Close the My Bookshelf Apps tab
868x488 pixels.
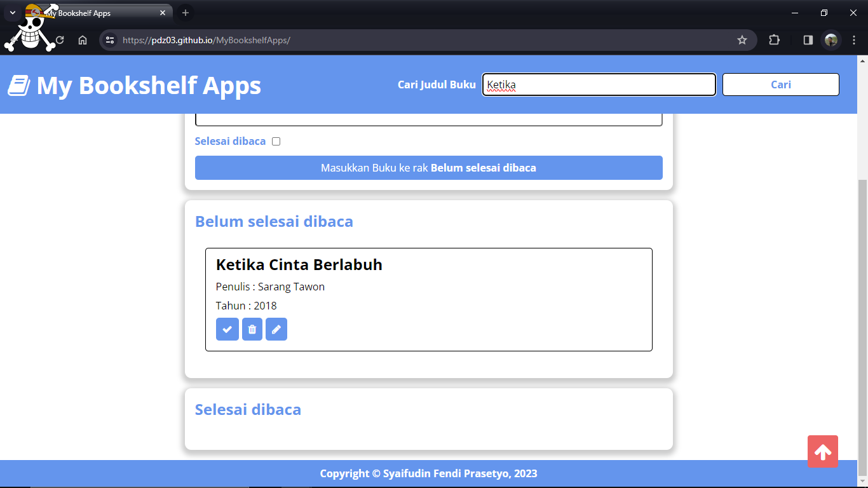coord(163,13)
